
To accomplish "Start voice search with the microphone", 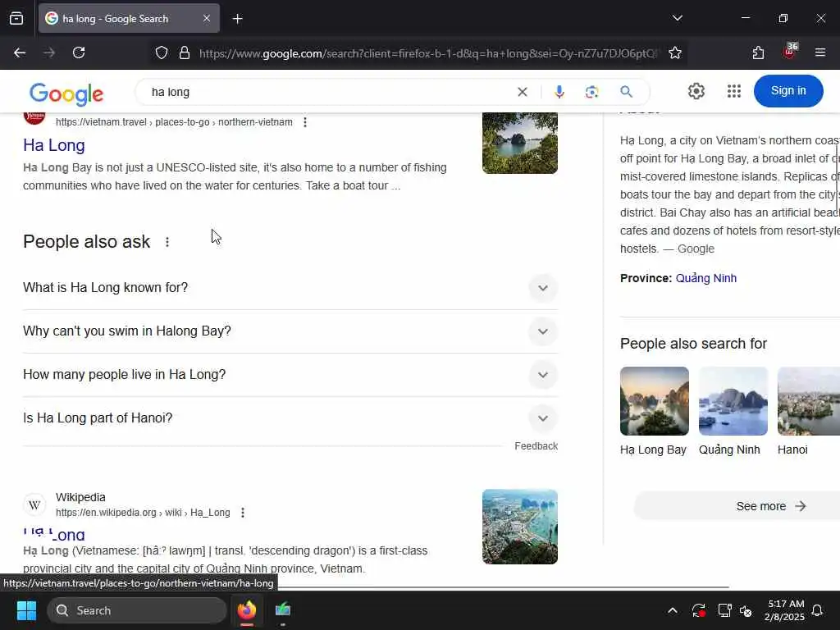I will (559, 92).
